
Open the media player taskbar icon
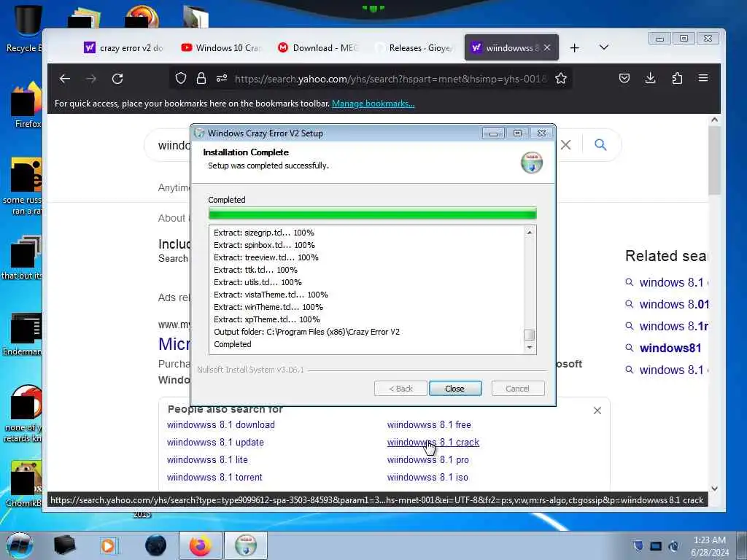(108, 545)
